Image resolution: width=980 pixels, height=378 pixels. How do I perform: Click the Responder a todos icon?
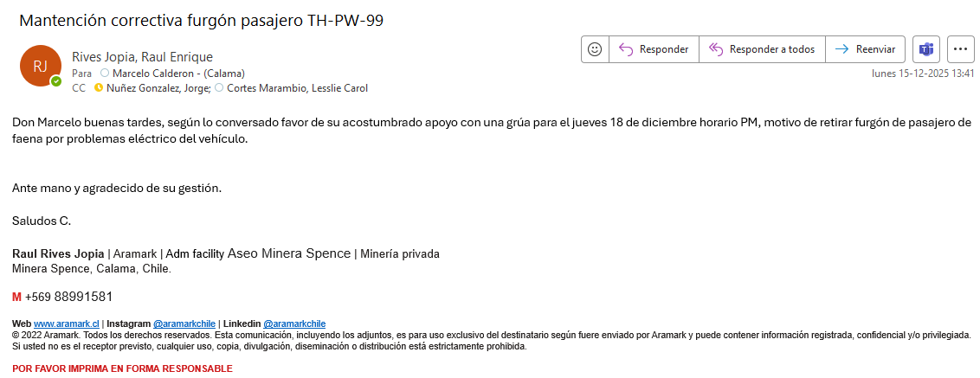coord(716,49)
